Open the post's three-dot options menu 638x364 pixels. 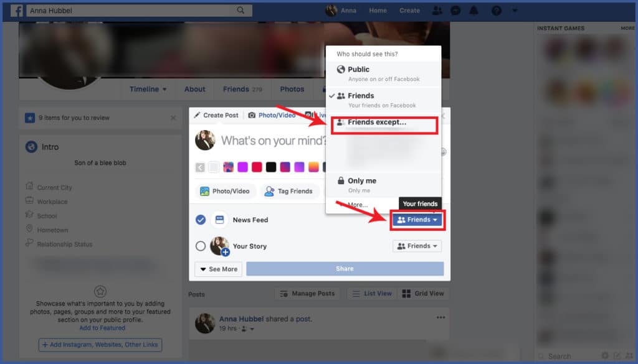tap(440, 317)
